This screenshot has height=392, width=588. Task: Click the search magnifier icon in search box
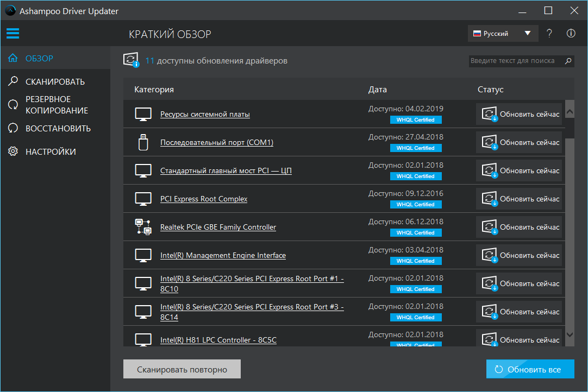568,61
